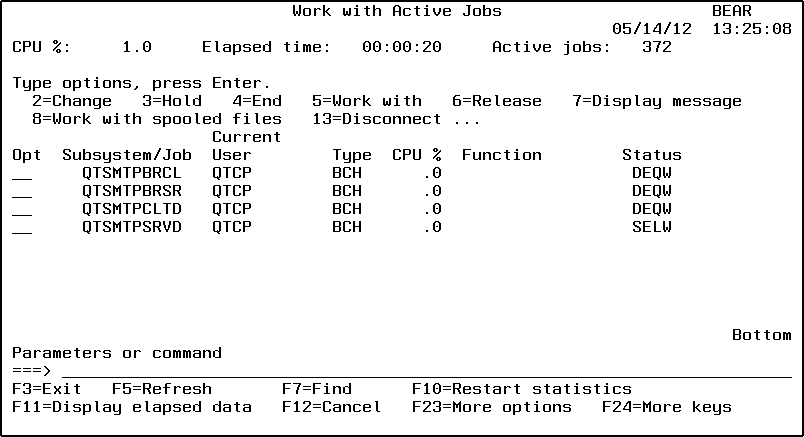Click the Status column header
804x437 pixels.
(x=652, y=155)
